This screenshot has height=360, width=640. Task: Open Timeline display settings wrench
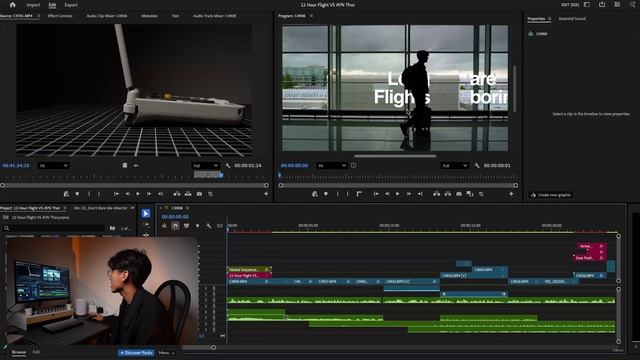[x=209, y=225]
